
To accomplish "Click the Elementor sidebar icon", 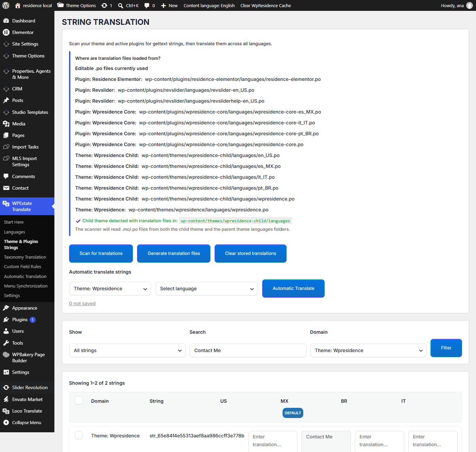I will pos(6,32).
